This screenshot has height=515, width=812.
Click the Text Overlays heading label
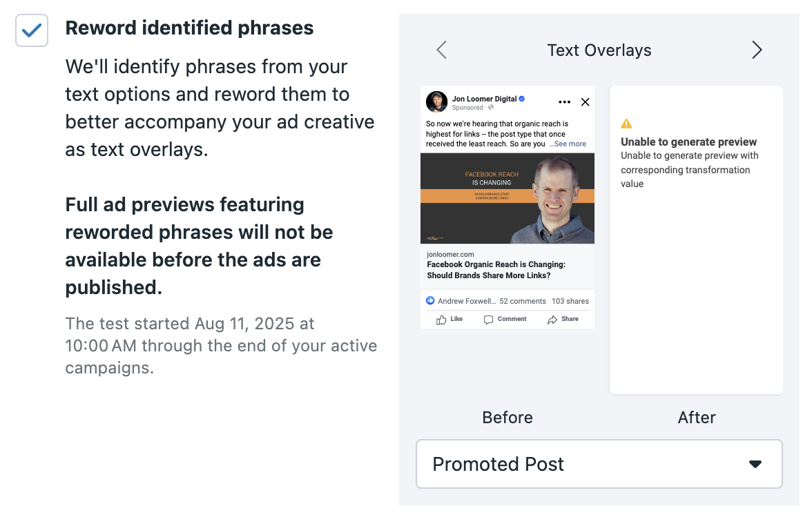click(x=599, y=50)
